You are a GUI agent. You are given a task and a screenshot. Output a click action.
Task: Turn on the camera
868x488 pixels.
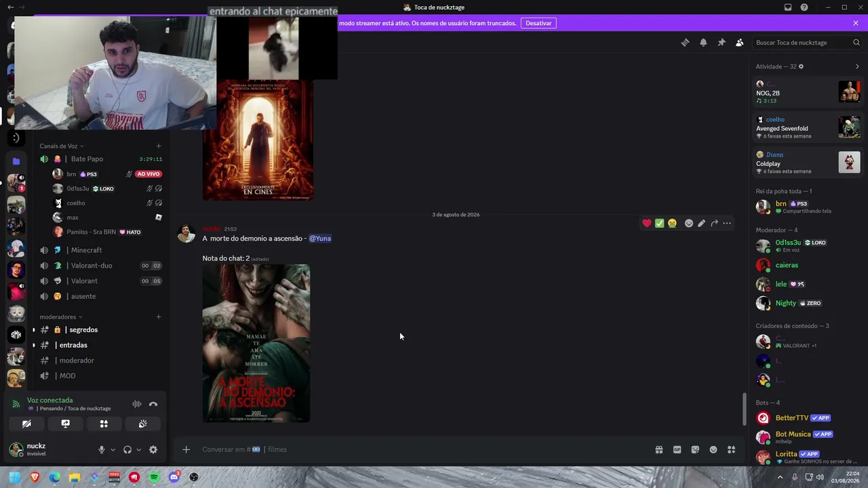pos(26,424)
